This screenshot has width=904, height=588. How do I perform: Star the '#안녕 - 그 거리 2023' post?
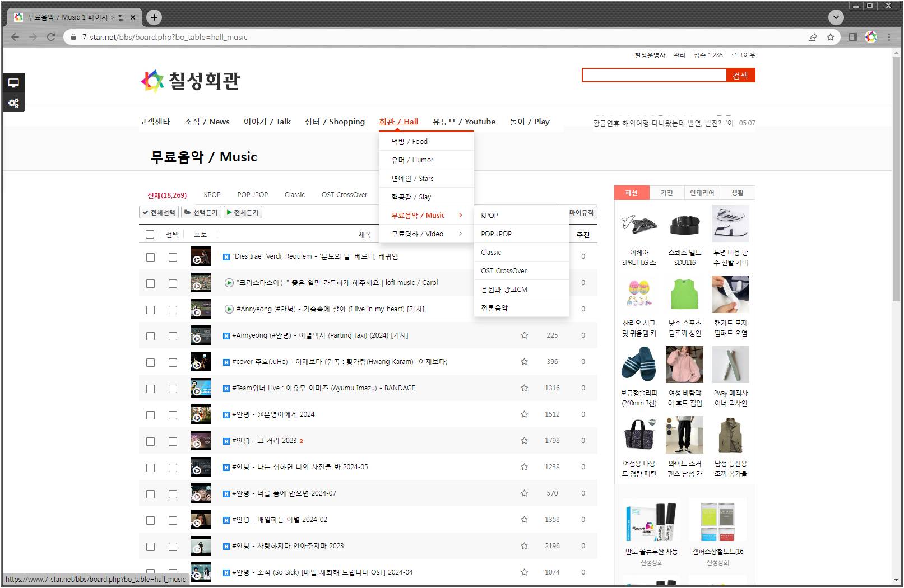click(x=524, y=441)
